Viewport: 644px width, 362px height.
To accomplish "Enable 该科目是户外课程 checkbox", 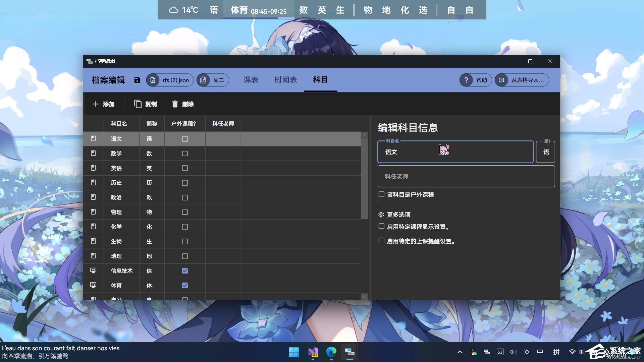I will 381,194.
